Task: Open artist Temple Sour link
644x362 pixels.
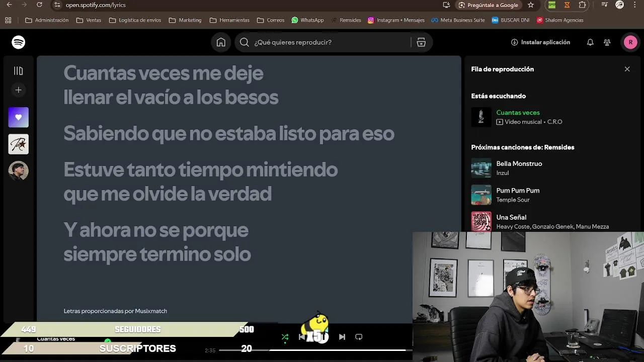Action: (513, 200)
